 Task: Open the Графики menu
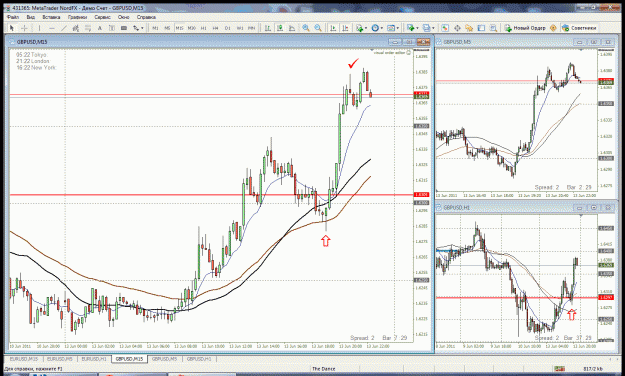coord(77,17)
